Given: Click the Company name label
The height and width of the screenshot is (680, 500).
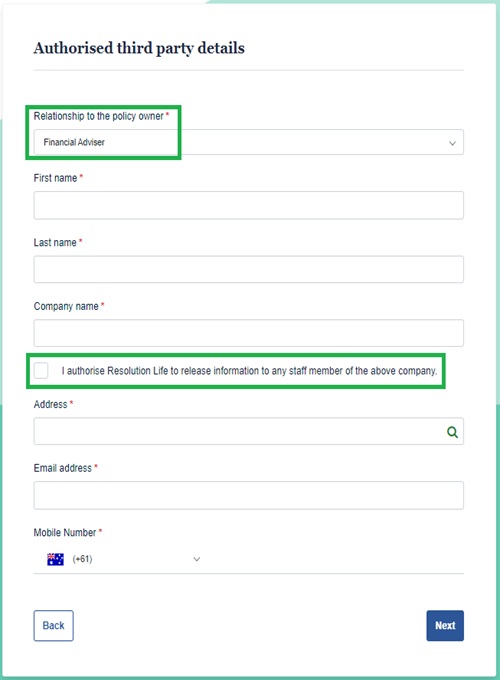Looking at the screenshot, I should point(66,306).
